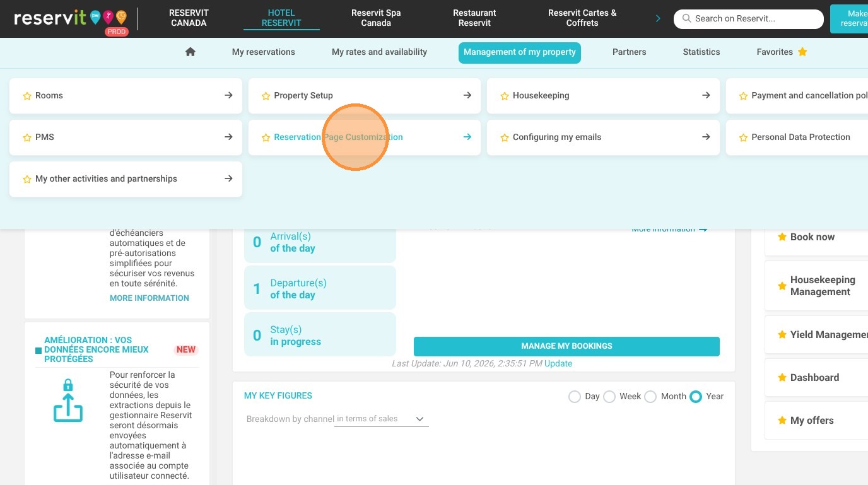Click the Search on Reservit field
This screenshot has width=868, height=485.
749,19
